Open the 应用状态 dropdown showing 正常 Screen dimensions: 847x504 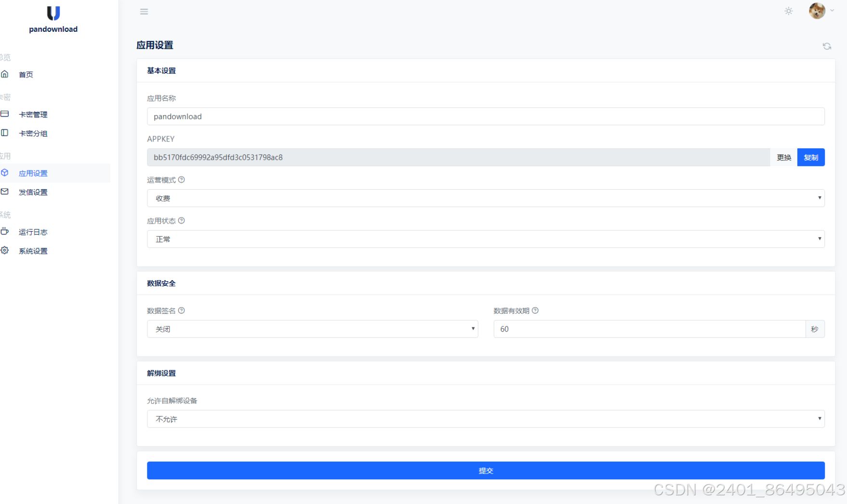486,239
